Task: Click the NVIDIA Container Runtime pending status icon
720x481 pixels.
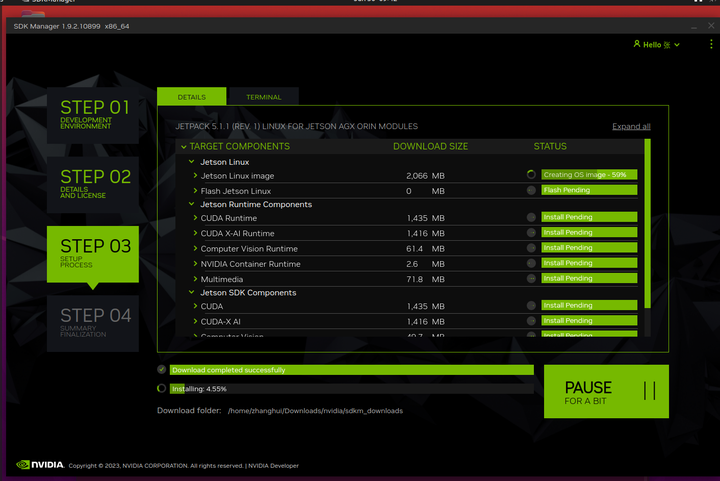Action: pos(531,263)
